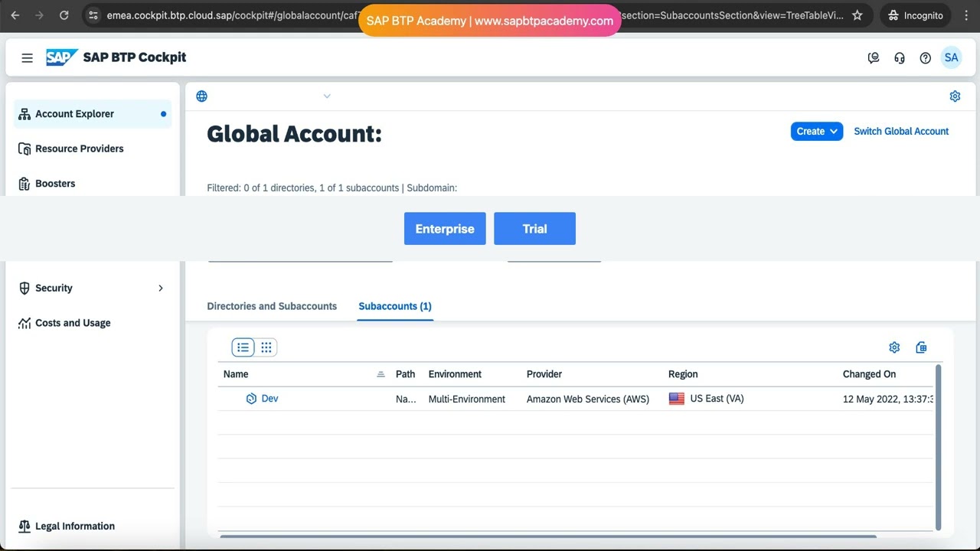
Task: Click the Incognito indicator
Action: (916, 15)
